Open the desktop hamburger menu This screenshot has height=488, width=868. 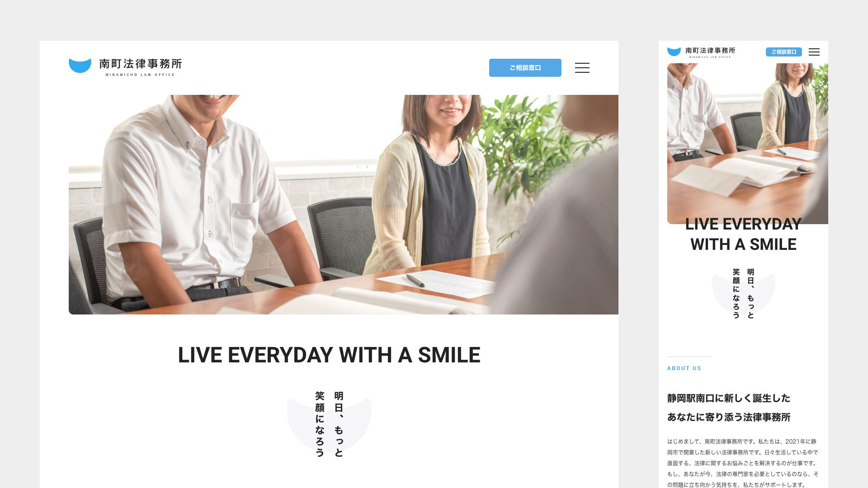coord(582,68)
